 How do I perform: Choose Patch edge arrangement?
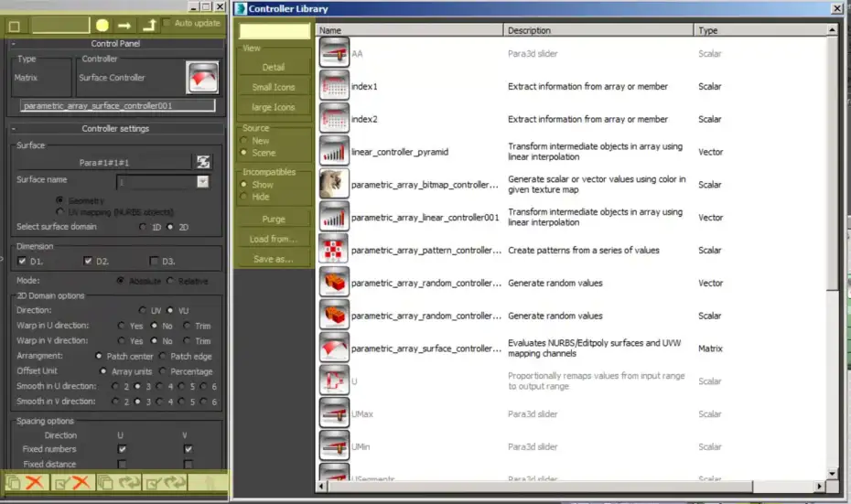[163, 356]
